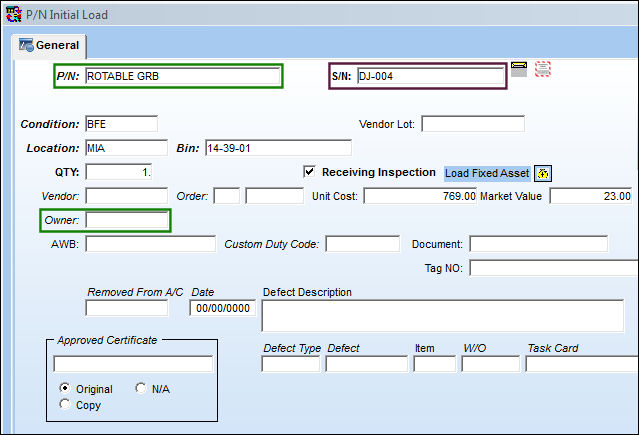Click the Condition field showing BFE
This screenshot has width=639, height=435.
pos(121,124)
